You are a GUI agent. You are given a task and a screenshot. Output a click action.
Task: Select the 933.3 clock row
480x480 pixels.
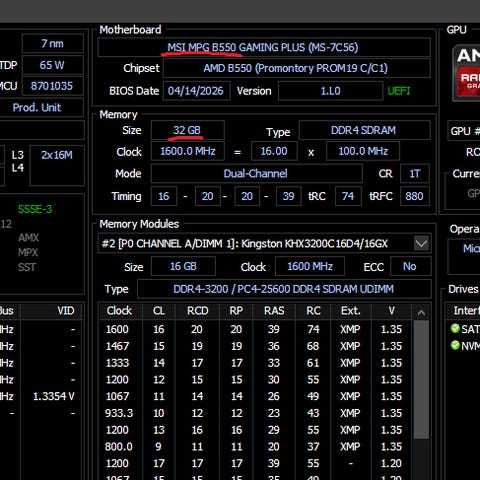pos(255,413)
